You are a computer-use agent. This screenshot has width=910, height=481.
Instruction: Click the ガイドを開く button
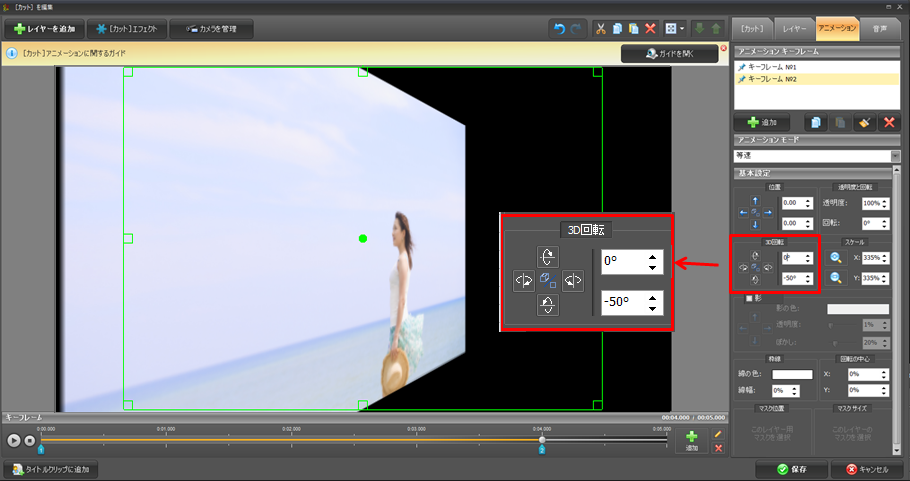(x=670, y=53)
